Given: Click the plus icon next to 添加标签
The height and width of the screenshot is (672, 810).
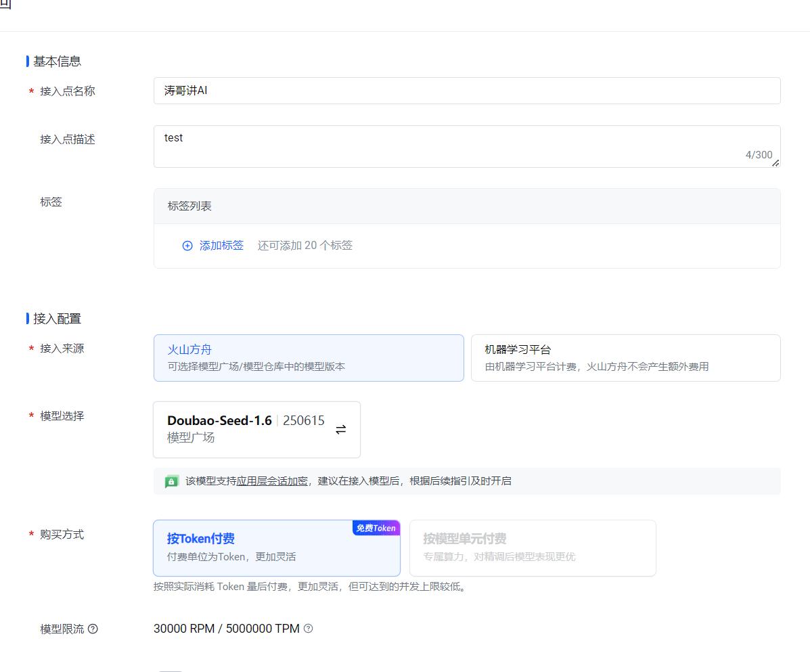Looking at the screenshot, I should pos(187,246).
